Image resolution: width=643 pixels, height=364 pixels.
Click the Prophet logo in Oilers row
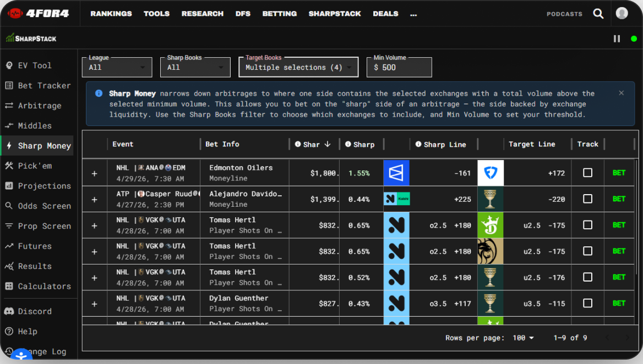click(396, 173)
